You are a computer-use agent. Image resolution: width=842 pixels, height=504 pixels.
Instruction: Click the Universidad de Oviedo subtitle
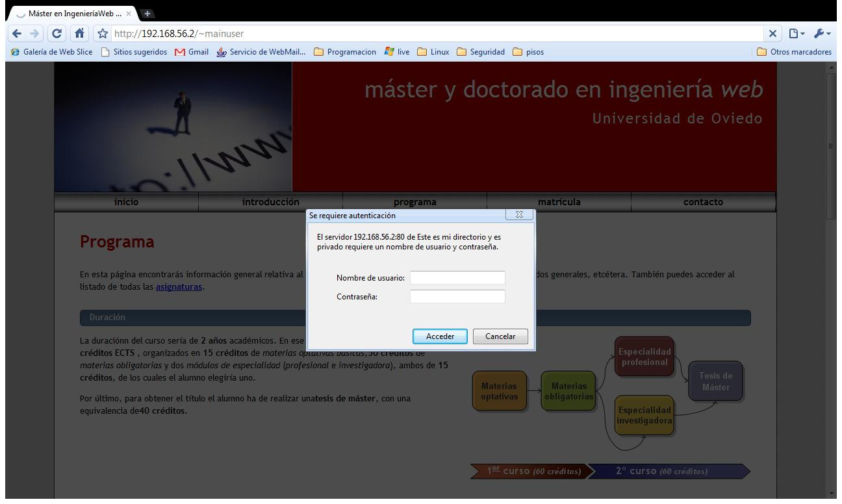(x=677, y=119)
